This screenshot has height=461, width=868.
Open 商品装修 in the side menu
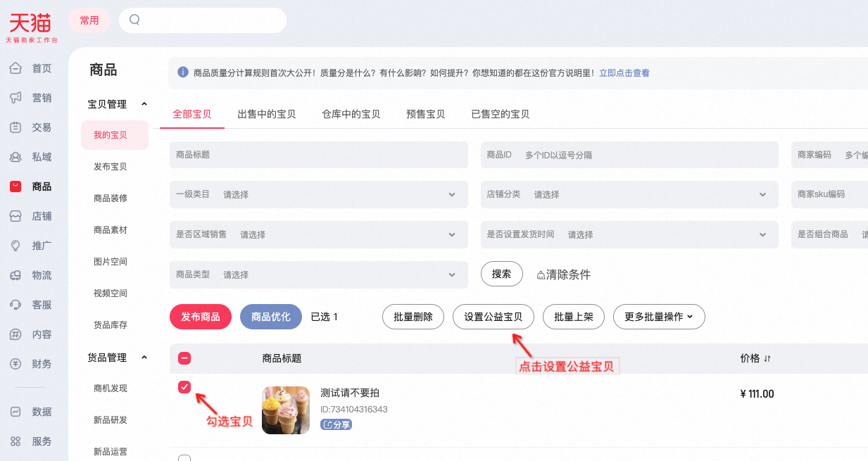[111, 198]
